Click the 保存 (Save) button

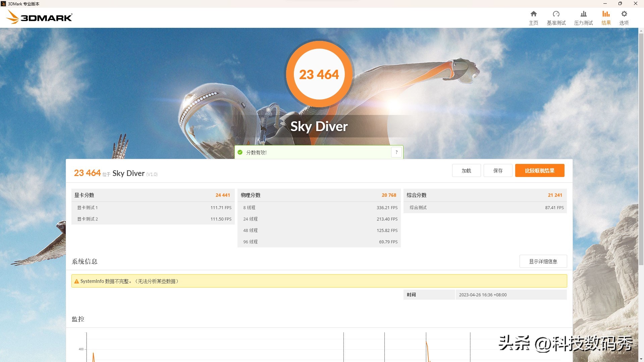point(498,171)
